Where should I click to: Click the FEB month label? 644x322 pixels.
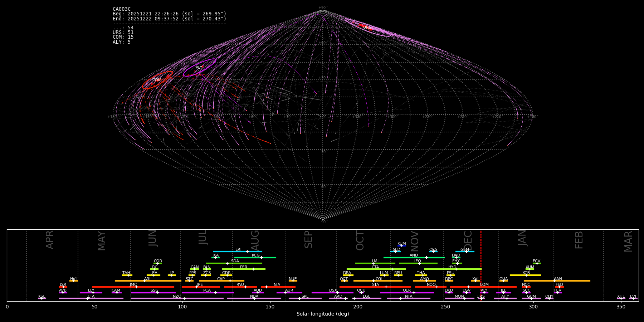tap(579, 240)
